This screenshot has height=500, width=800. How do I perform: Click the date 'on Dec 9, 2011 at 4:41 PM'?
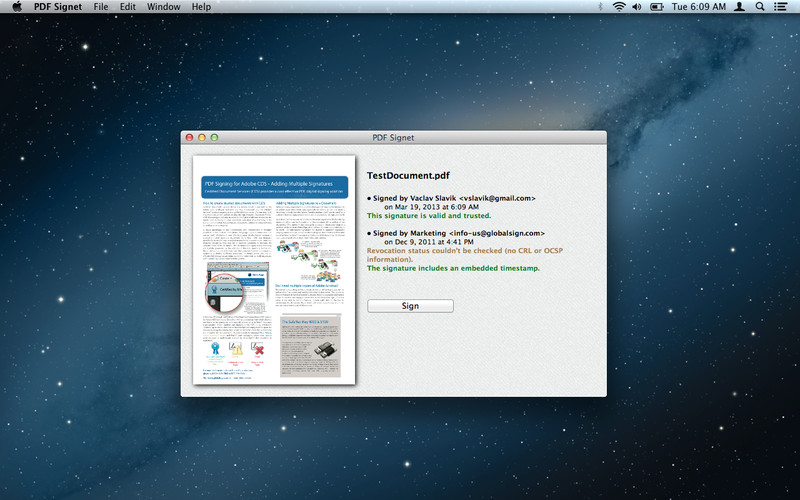[x=429, y=242]
